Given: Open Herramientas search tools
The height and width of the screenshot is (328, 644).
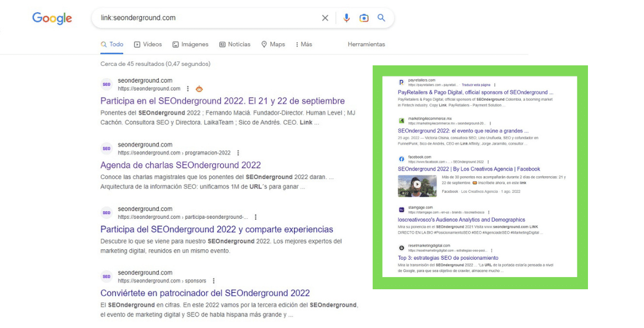Looking at the screenshot, I should (x=366, y=44).
